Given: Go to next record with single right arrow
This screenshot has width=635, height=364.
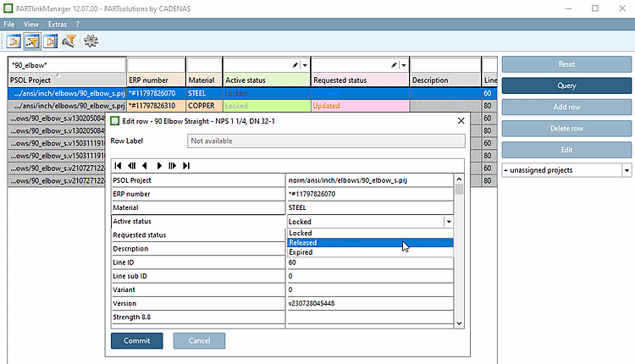Looking at the screenshot, I should (158, 165).
